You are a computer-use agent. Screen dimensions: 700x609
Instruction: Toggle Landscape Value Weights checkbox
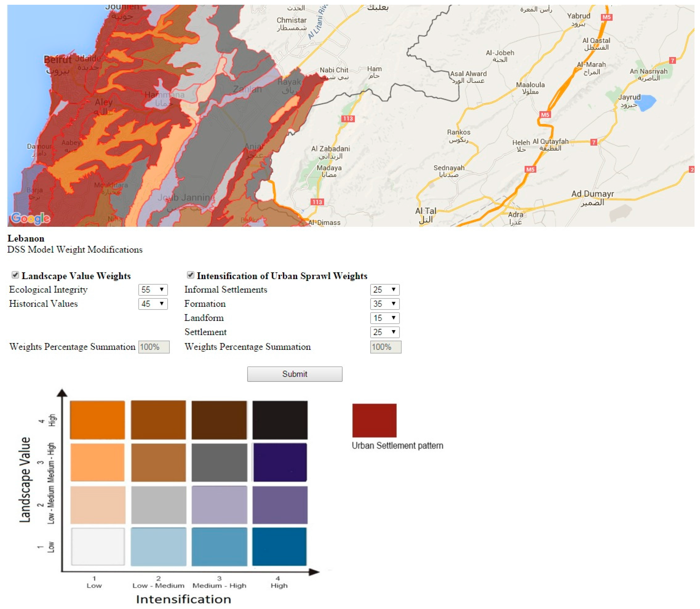point(15,275)
